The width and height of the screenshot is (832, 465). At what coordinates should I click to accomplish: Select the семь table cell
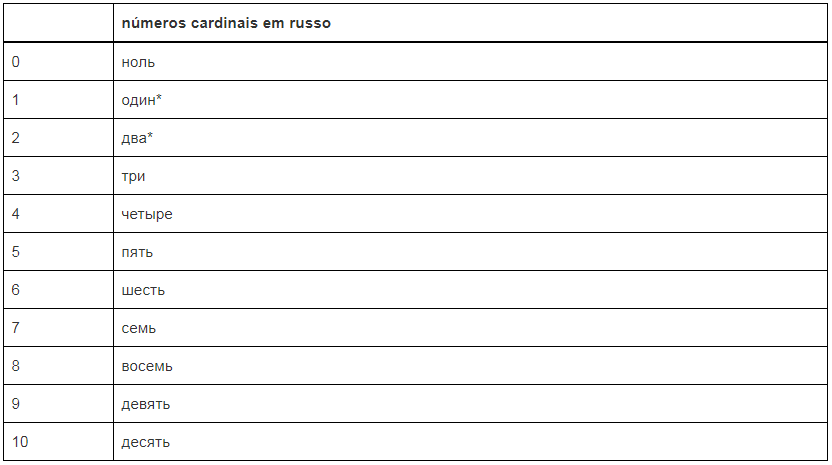point(139,328)
